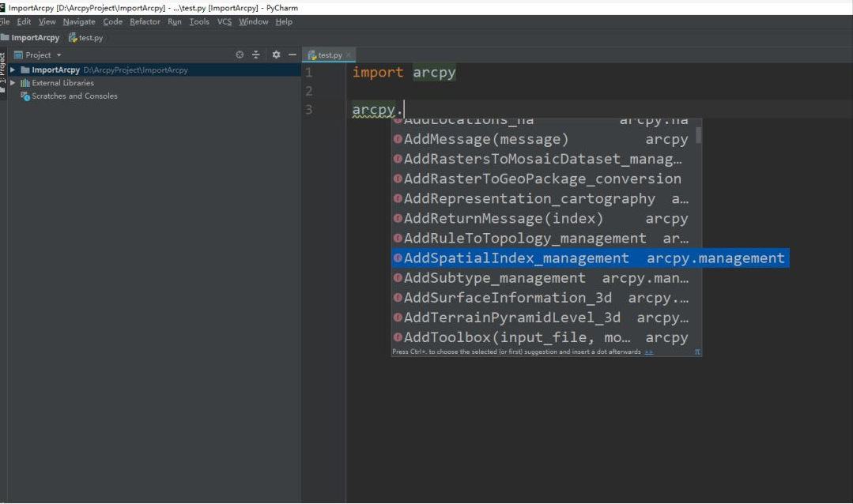This screenshot has height=504, width=853.
Task: Click line number 1 in gutter
Action: pos(308,73)
